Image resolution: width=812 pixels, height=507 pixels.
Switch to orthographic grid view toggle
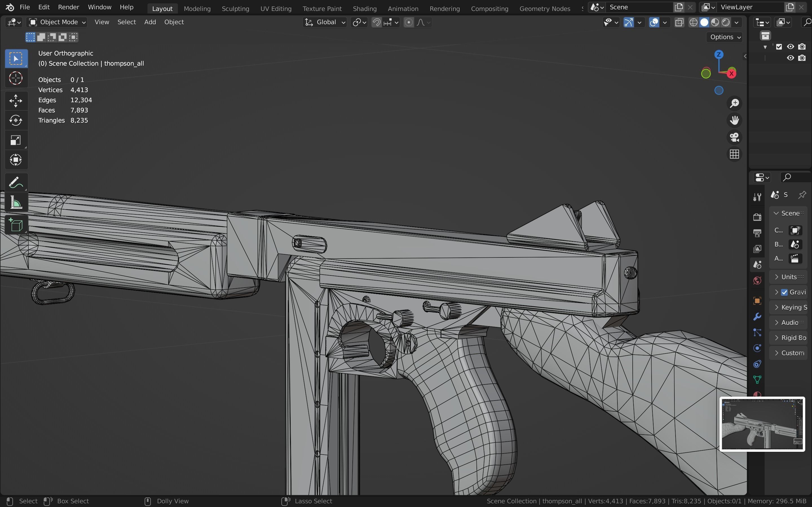pos(734,154)
